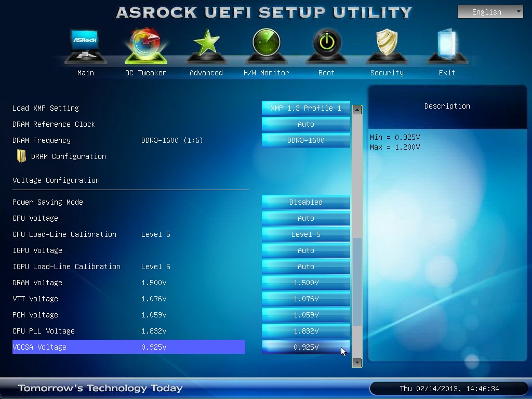Switch to the Boot tab label
Image resolution: width=532 pixels, height=399 pixels.
coord(327,73)
